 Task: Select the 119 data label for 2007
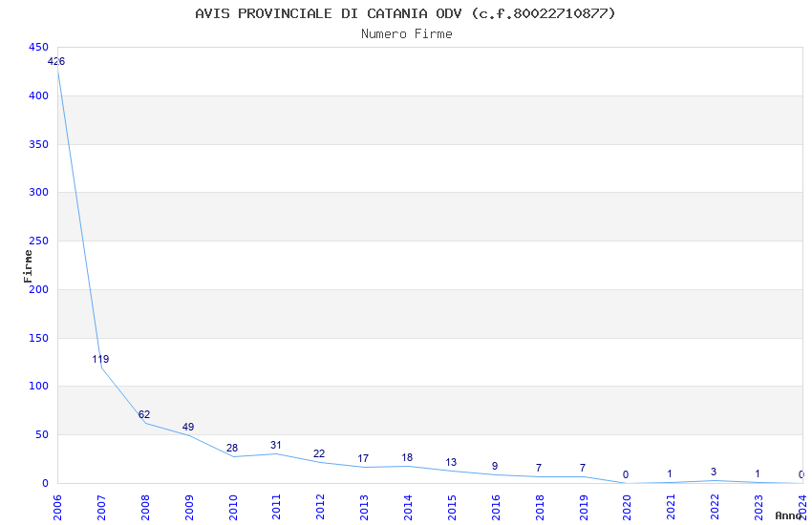(100, 359)
